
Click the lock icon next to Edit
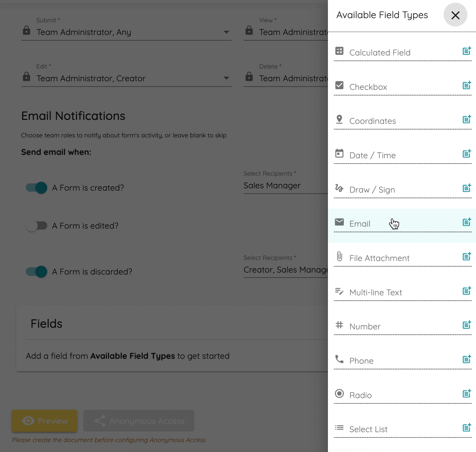[x=26, y=77]
